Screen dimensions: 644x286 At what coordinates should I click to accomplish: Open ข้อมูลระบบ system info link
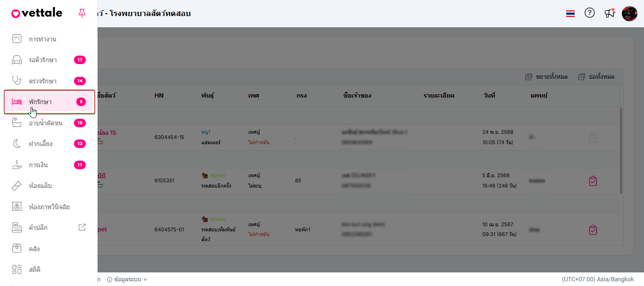click(127, 279)
